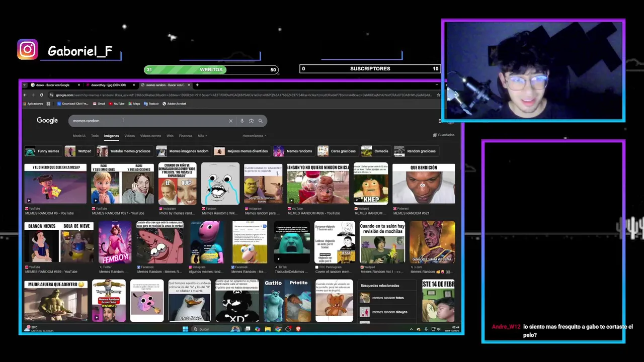Start voice search with microphone icon
This screenshot has height=362, width=644.
click(x=242, y=121)
